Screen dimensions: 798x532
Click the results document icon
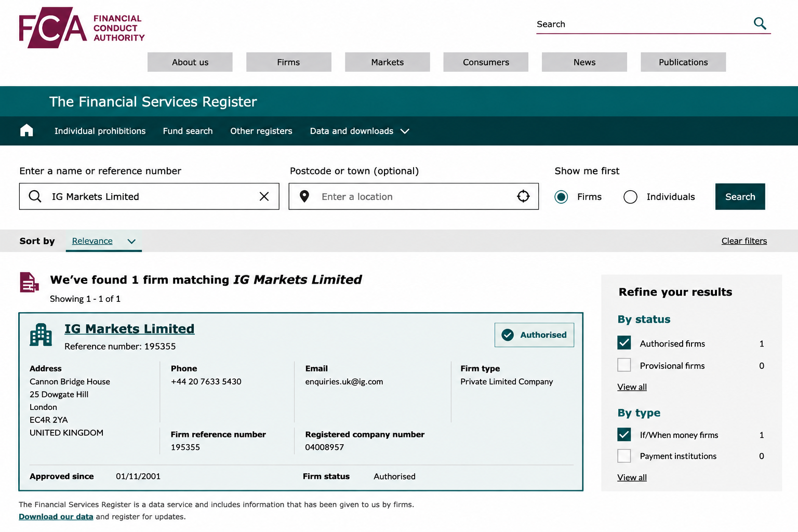[x=29, y=282]
